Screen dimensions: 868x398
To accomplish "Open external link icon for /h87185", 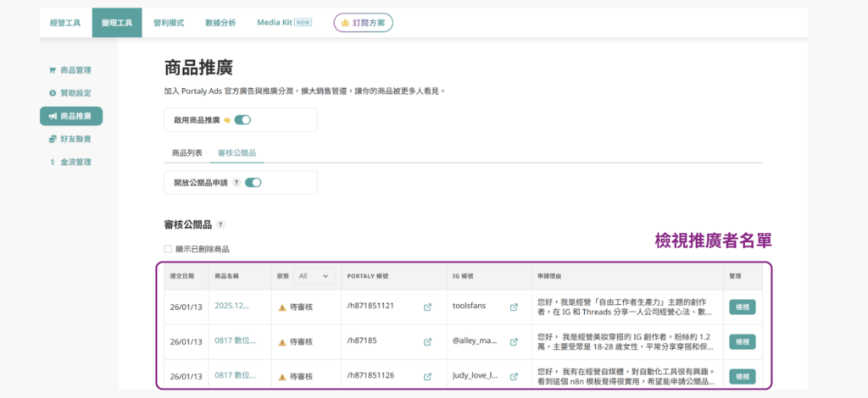I will [x=427, y=342].
